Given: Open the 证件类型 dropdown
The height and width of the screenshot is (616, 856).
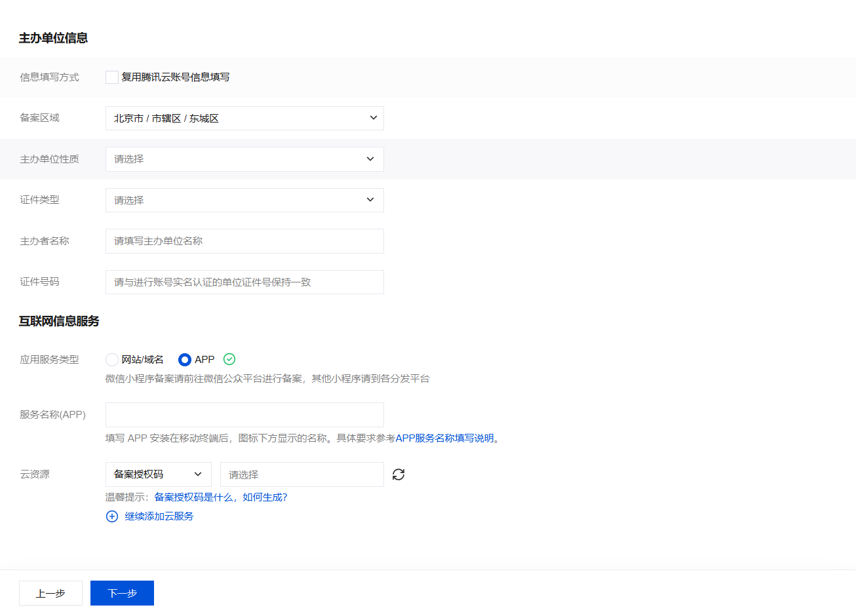Looking at the screenshot, I should click(x=244, y=201).
